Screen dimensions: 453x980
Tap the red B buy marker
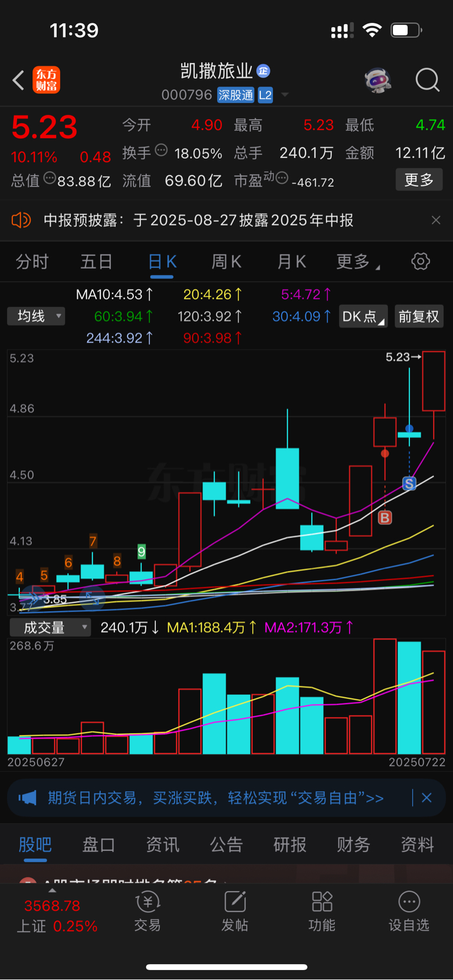[x=385, y=518]
